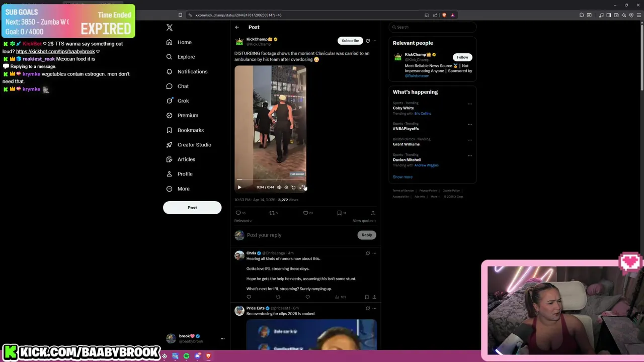Viewport: 644px width, 362px height.
Task: Open Davion Mitchell trending topic
Action: 407,160
